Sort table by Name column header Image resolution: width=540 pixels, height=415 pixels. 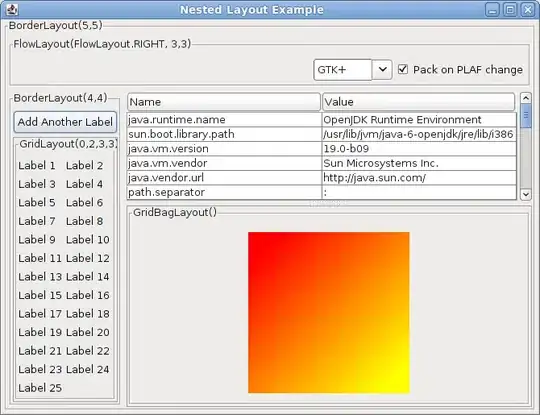tap(224, 102)
